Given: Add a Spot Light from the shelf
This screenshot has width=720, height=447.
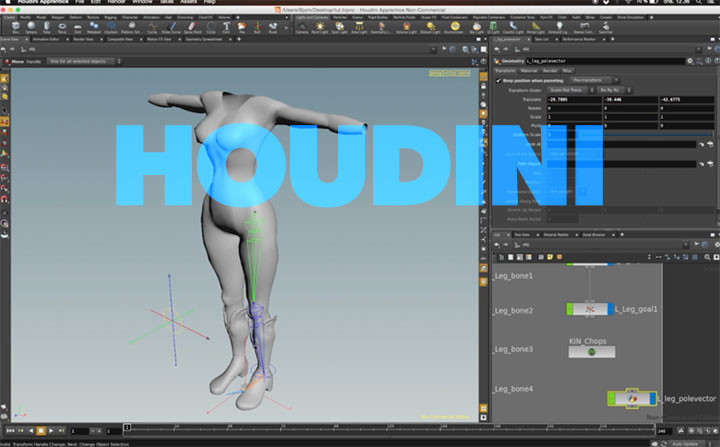Looking at the screenshot, I should [339, 28].
